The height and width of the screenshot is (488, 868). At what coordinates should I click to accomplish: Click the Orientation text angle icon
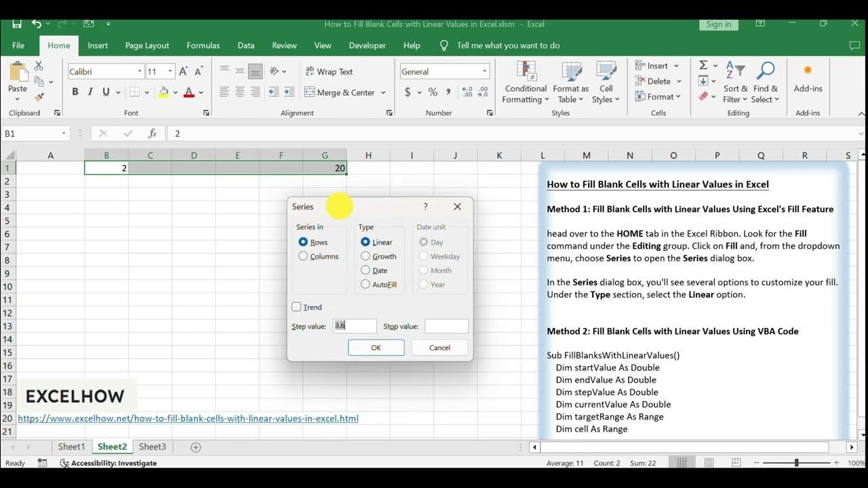[x=274, y=71]
